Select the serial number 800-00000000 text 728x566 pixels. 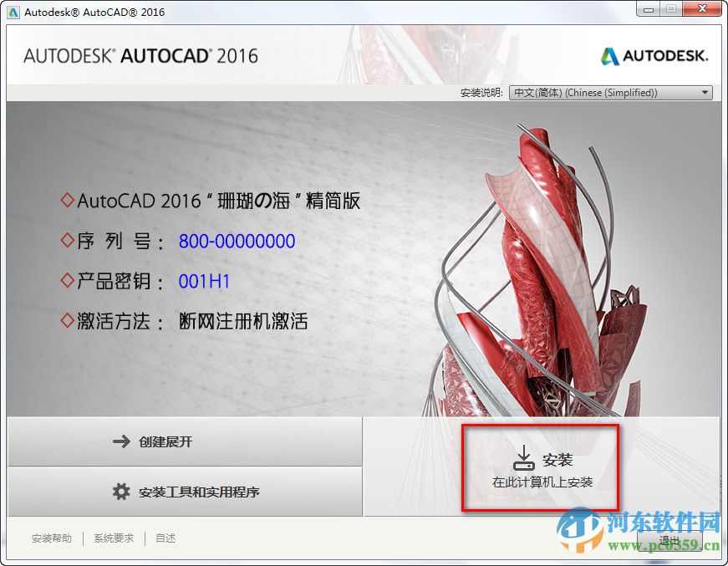click(x=237, y=241)
